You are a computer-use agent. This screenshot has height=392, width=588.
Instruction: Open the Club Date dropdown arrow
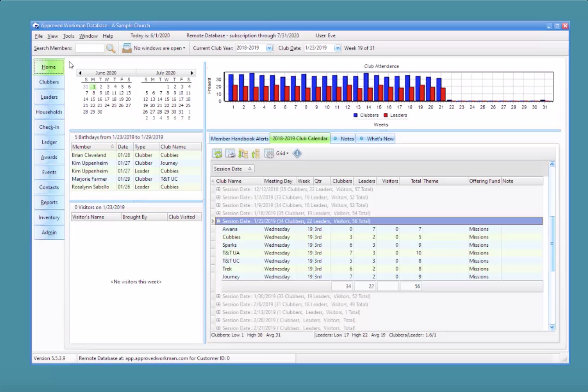[337, 48]
